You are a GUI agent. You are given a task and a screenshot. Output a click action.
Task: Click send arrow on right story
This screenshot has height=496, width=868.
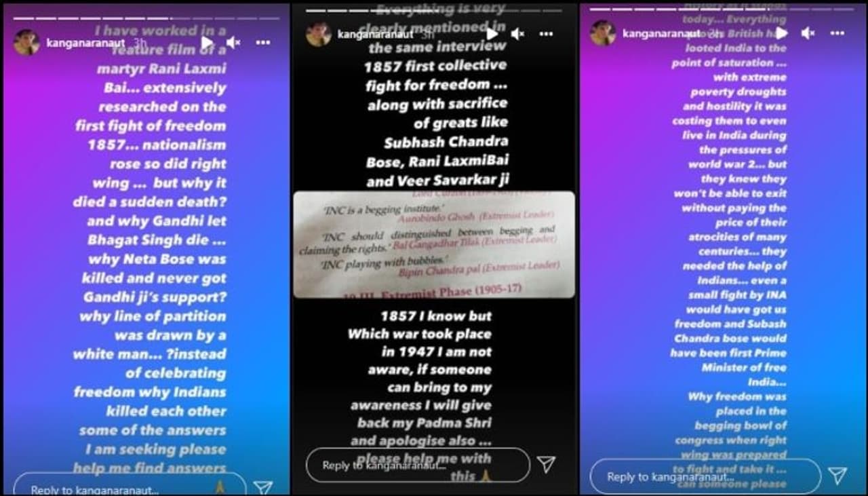click(x=837, y=476)
